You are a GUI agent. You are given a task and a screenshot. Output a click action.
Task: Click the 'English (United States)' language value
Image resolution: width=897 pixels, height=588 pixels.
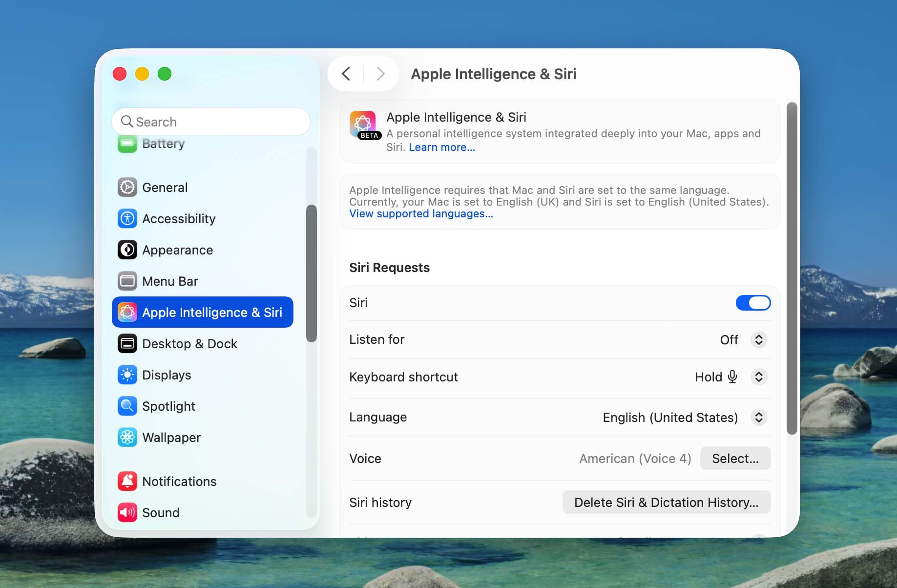670,418
